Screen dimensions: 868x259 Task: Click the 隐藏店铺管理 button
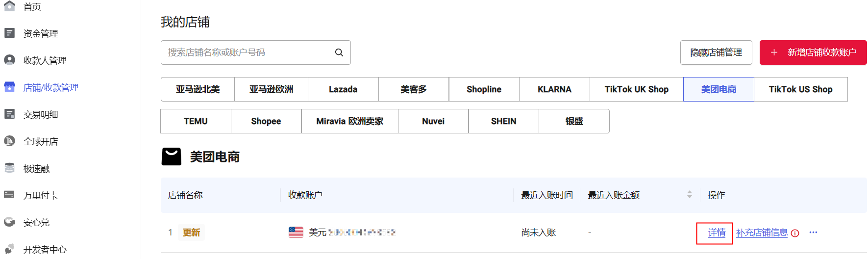tap(716, 52)
